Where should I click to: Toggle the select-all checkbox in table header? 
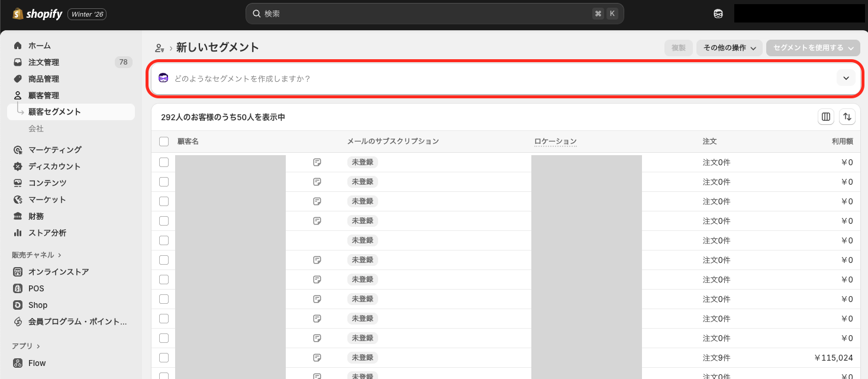click(x=164, y=142)
